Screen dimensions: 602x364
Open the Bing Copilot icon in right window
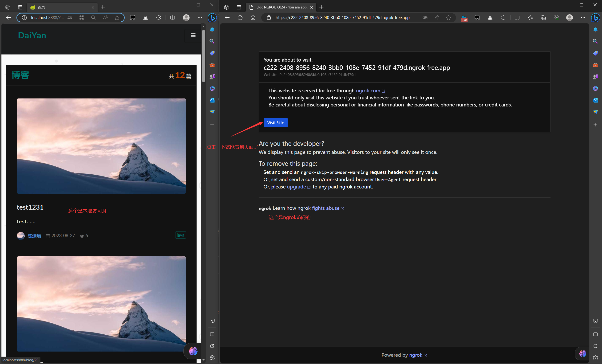pos(595,18)
